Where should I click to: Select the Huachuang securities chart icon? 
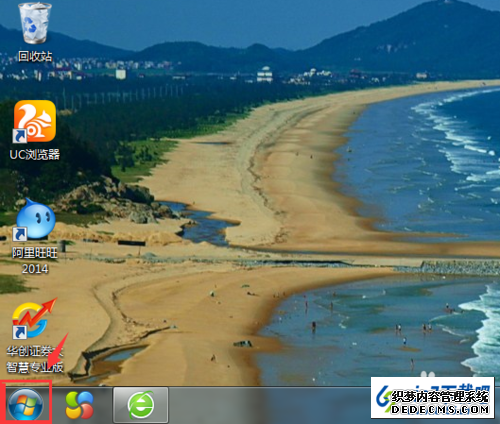tap(34, 318)
